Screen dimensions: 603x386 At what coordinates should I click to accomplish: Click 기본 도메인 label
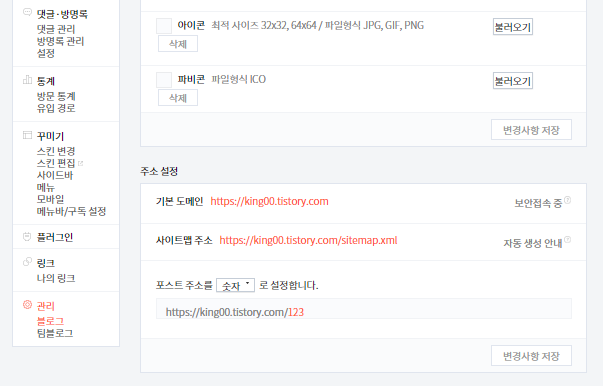180,201
